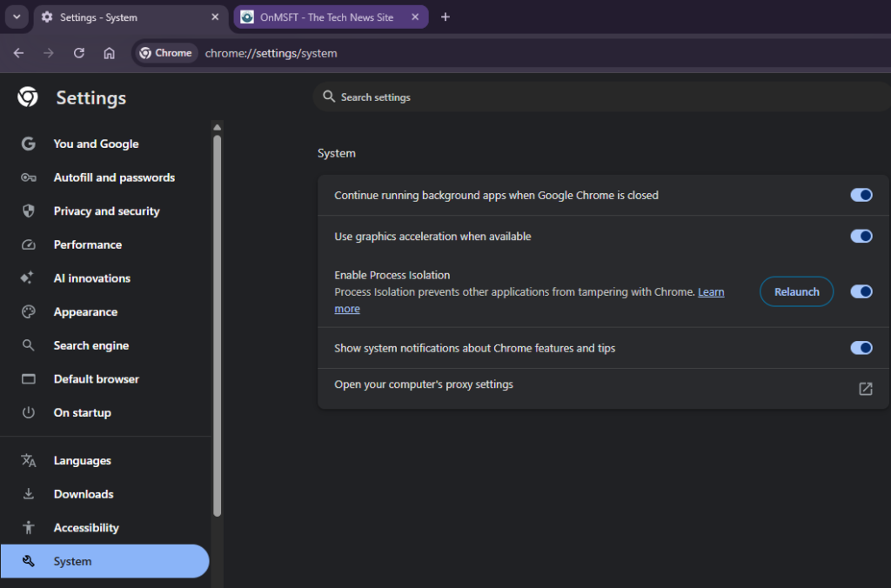Click the Performance gauge icon in sidebar
The width and height of the screenshot is (891, 588).
click(28, 245)
